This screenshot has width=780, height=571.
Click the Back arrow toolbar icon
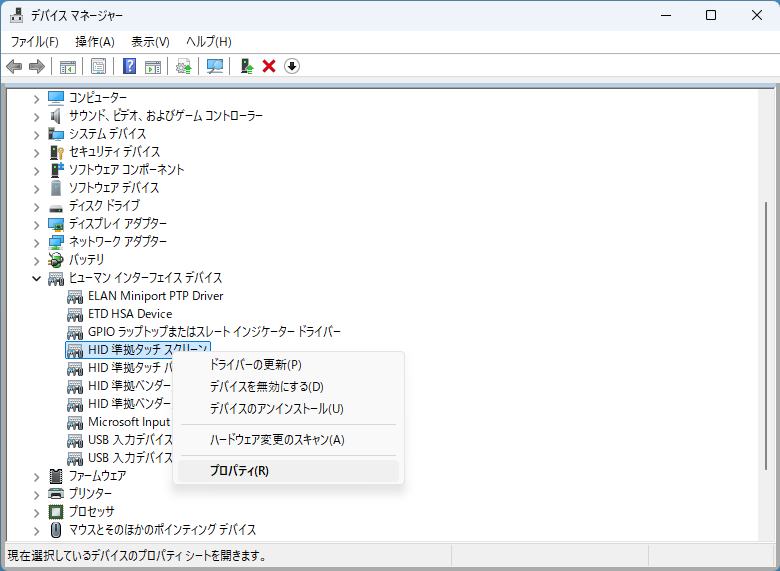(14, 66)
